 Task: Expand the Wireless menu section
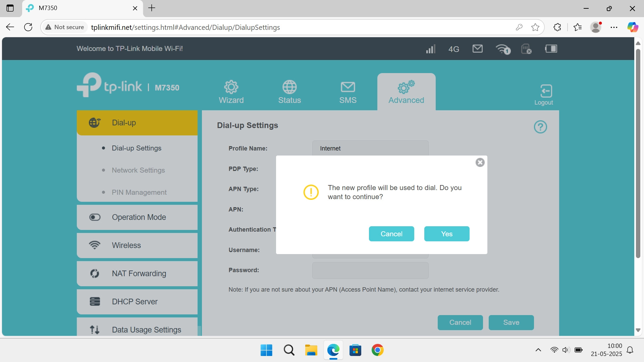[137, 245]
